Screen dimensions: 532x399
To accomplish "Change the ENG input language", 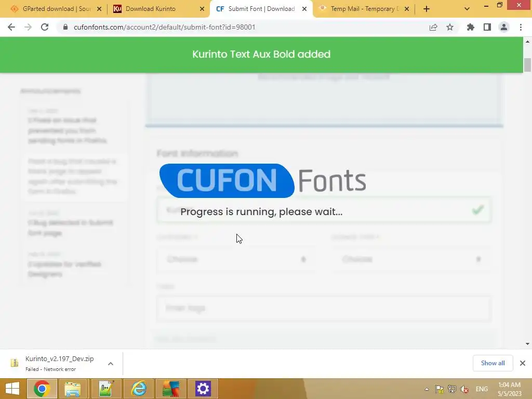I will [x=482, y=389].
